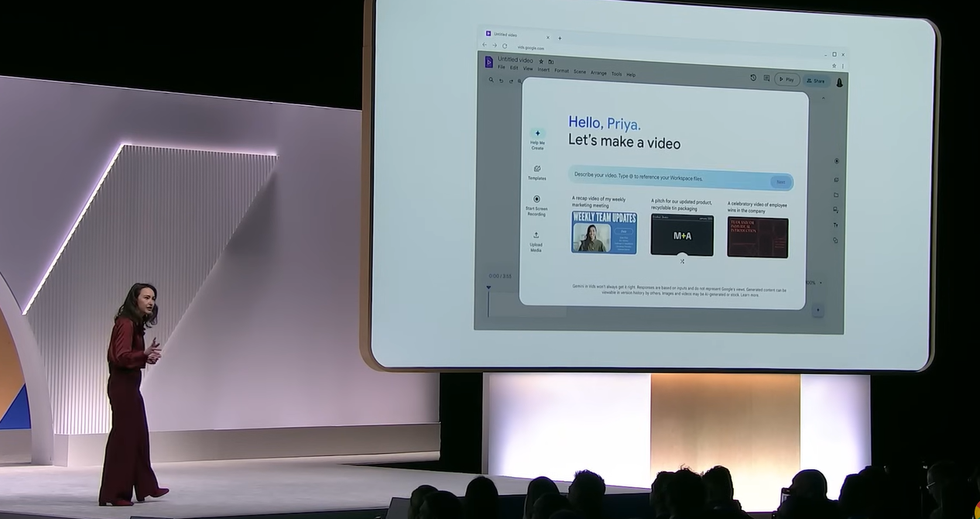Select the M+A pitch thumbnail
The width and height of the screenshot is (980, 519).
682,235
